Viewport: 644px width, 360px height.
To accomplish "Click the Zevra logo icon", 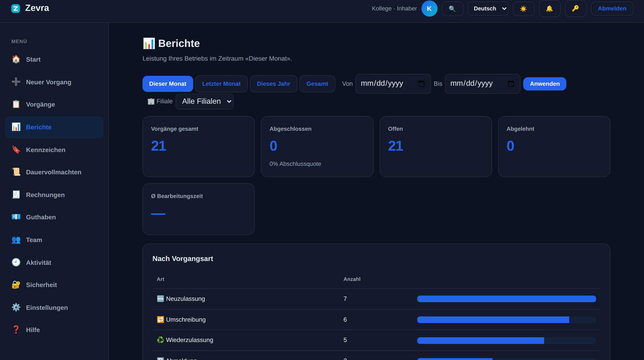I will (x=15, y=9).
